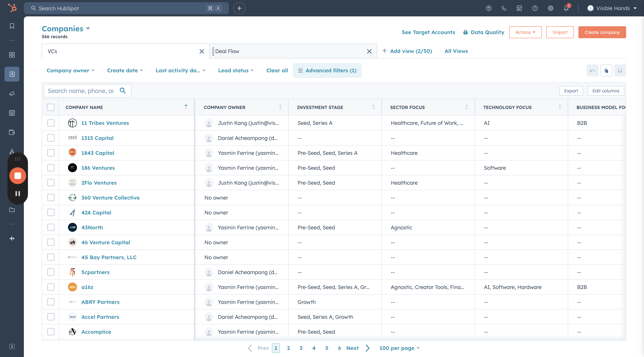Open the Marketing megaphone icon in the sidebar
644x357 pixels.
[x=12, y=94]
